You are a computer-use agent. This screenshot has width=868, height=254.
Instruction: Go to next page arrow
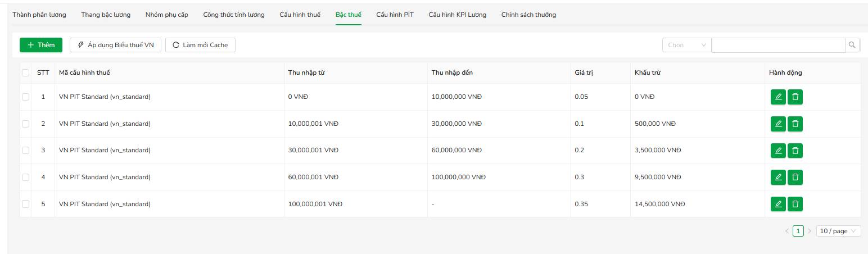pyautogui.click(x=810, y=231)
